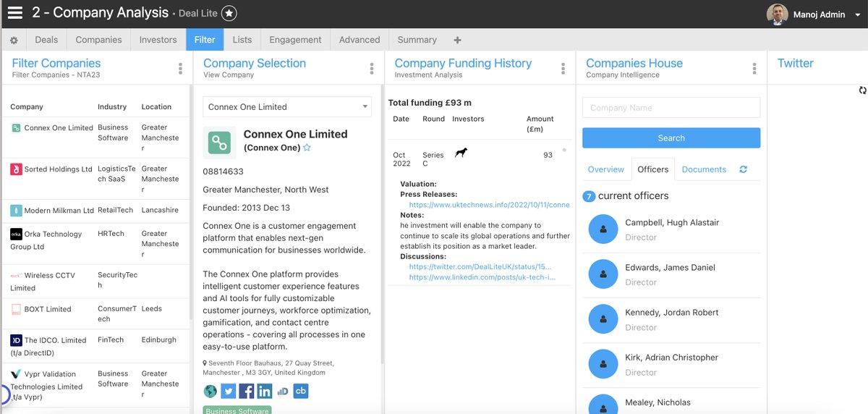Open Filter Companies panel options menu
This screenshot has height=414, width=868.
click(x=180, y=69)
